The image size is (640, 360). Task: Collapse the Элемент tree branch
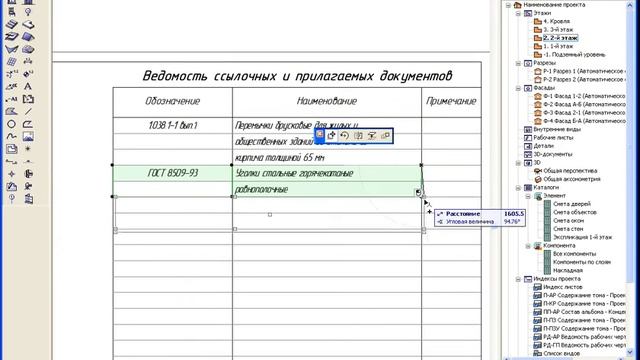pos(528,196)
